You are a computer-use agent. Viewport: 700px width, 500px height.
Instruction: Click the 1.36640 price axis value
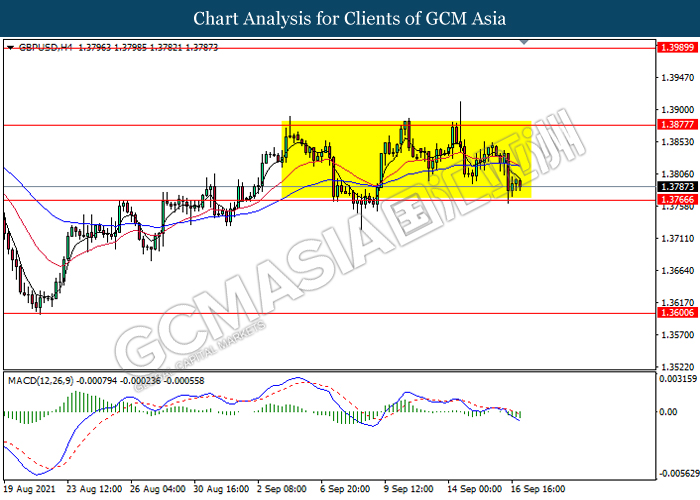(x=678, y=271)
